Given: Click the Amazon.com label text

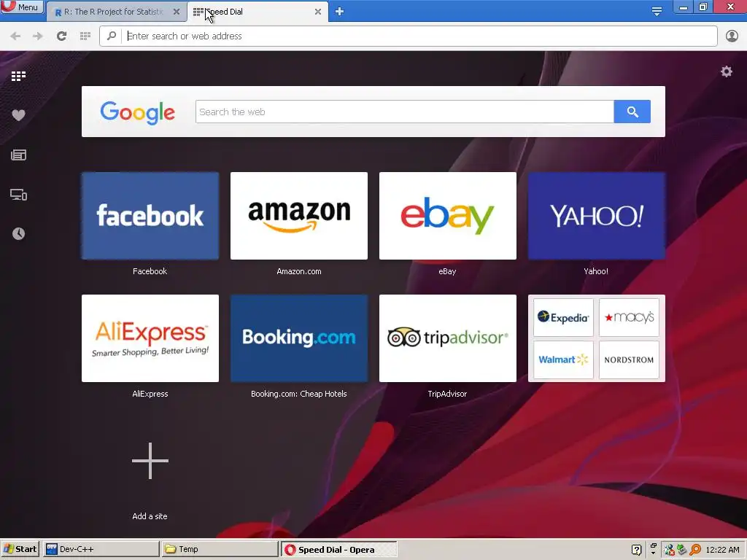Looking at the screenshot, I should [298, 271].
